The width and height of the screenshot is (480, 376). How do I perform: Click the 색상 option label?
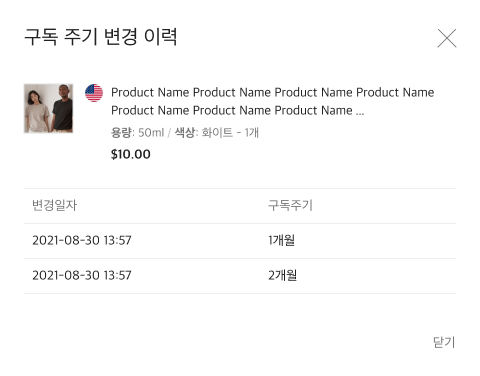click(185, 133)
